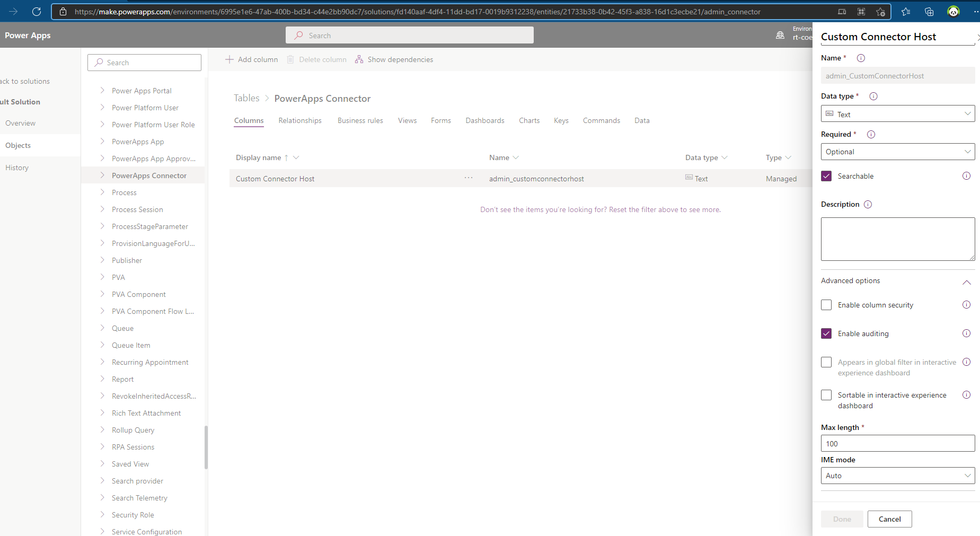This screenshot has width=980, height=536.
Task: Click the Data type info icon
Action: 873,96
